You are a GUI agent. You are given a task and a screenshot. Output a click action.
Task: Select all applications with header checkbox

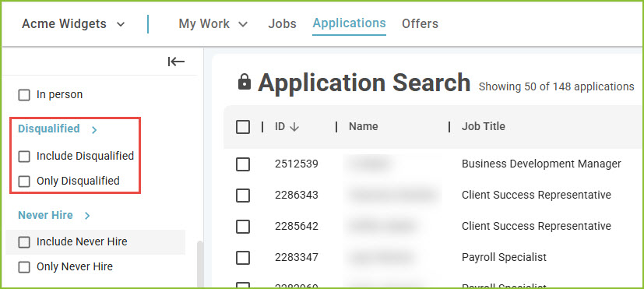(x=243, y=127)
